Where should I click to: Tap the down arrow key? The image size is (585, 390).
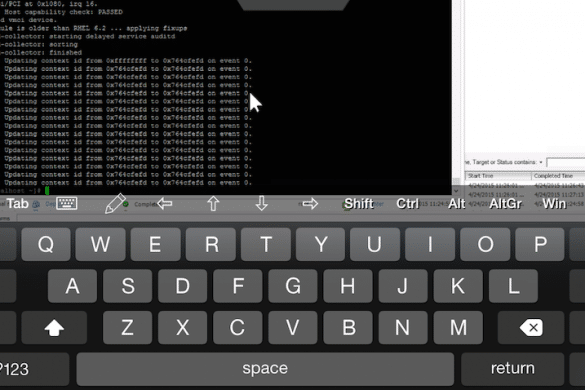(262, 204)
